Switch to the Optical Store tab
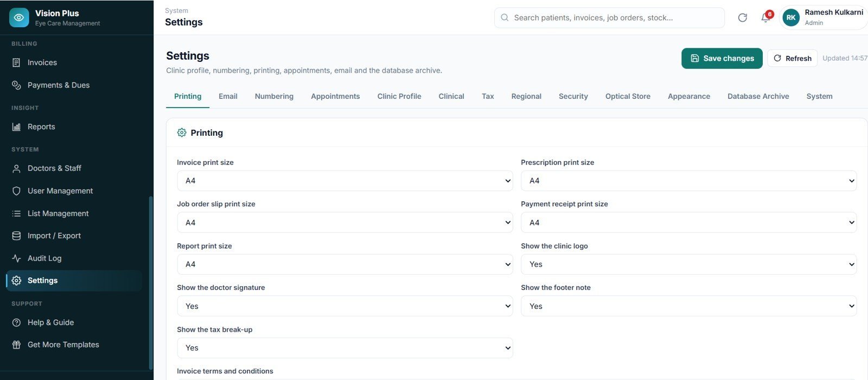Screen dimensions: 868x380 628,97
